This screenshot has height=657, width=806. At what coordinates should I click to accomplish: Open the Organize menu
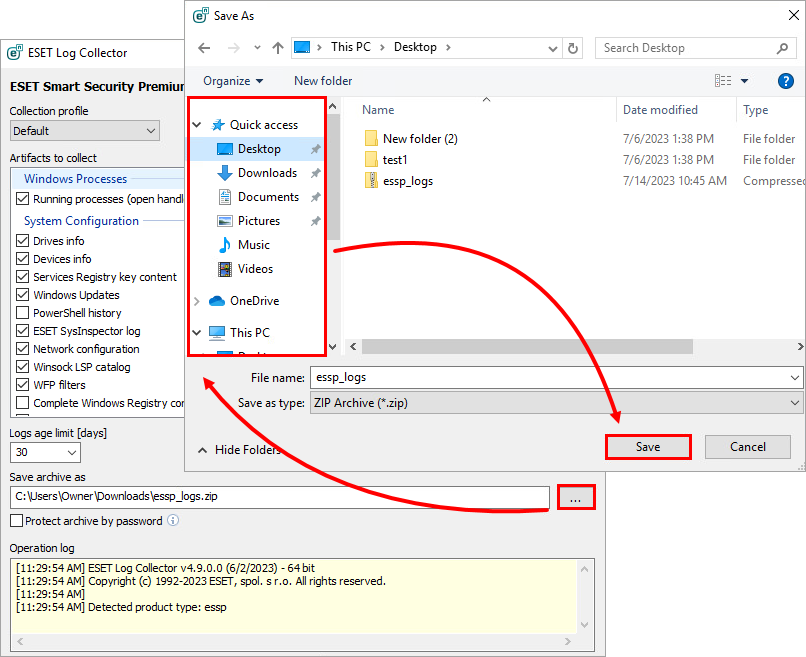coord(233,81)
